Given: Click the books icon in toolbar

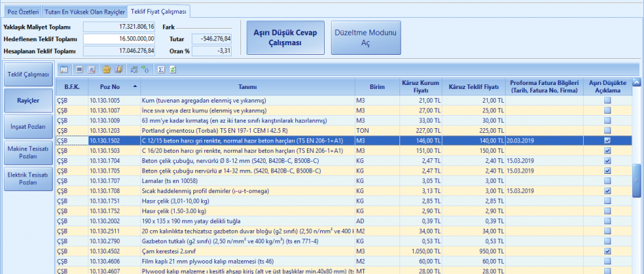Looking at the screenshot, I should point(118,69).
